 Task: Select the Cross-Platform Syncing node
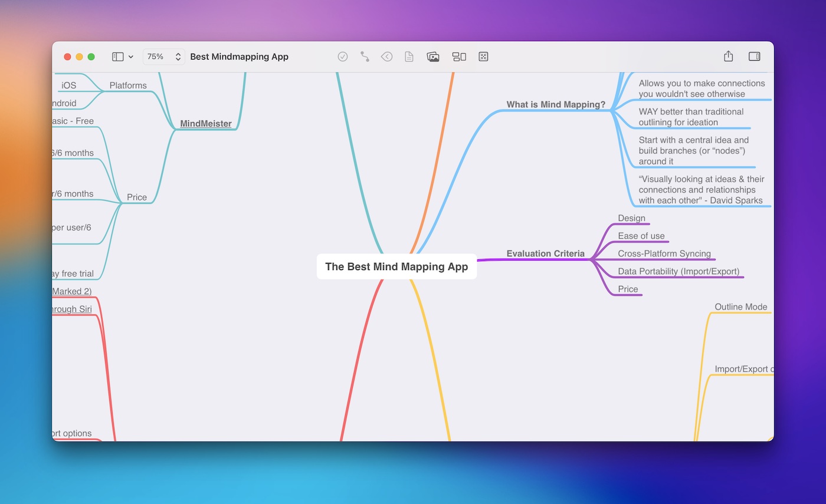coord(664,253)
